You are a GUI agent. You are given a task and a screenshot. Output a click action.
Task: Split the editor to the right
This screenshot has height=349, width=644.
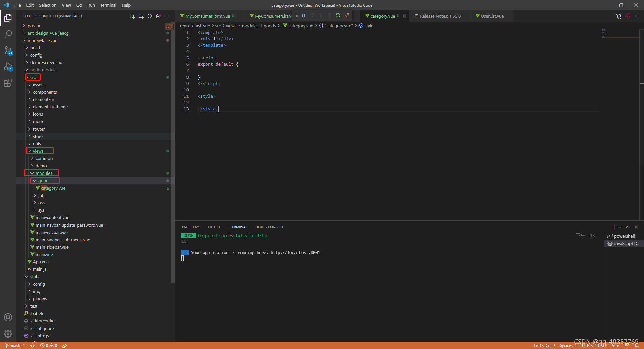pyautogui.click(x=628, y=16)
